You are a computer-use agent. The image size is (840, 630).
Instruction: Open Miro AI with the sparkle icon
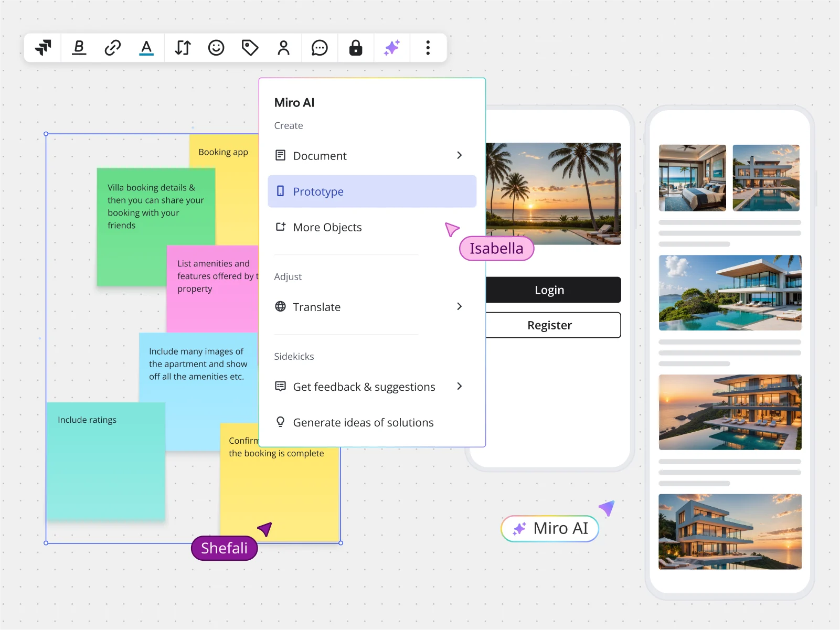pyautogui.click(x=392, y=48)
